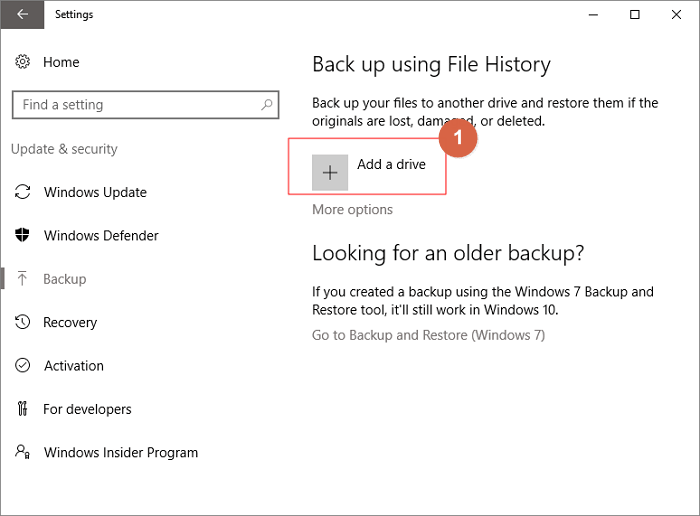
Task: Click the Back up using File History heading
Action: click(x=431, y=65)
